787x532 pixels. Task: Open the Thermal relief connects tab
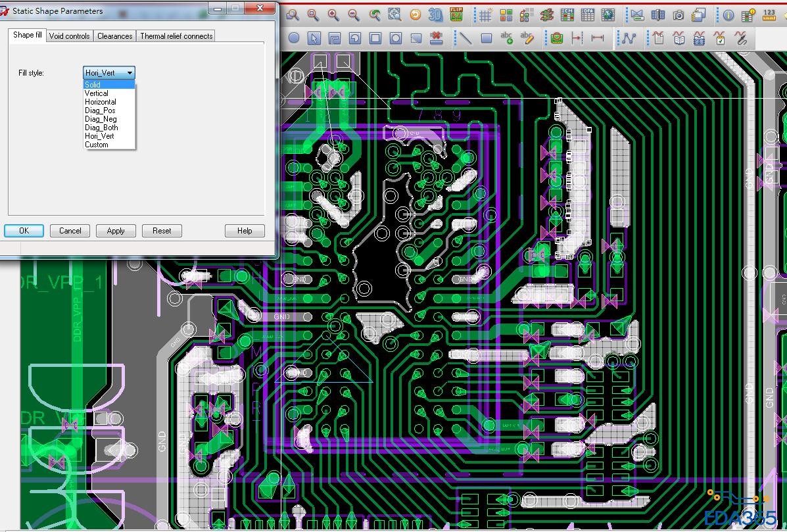click(x=176, y=36)
